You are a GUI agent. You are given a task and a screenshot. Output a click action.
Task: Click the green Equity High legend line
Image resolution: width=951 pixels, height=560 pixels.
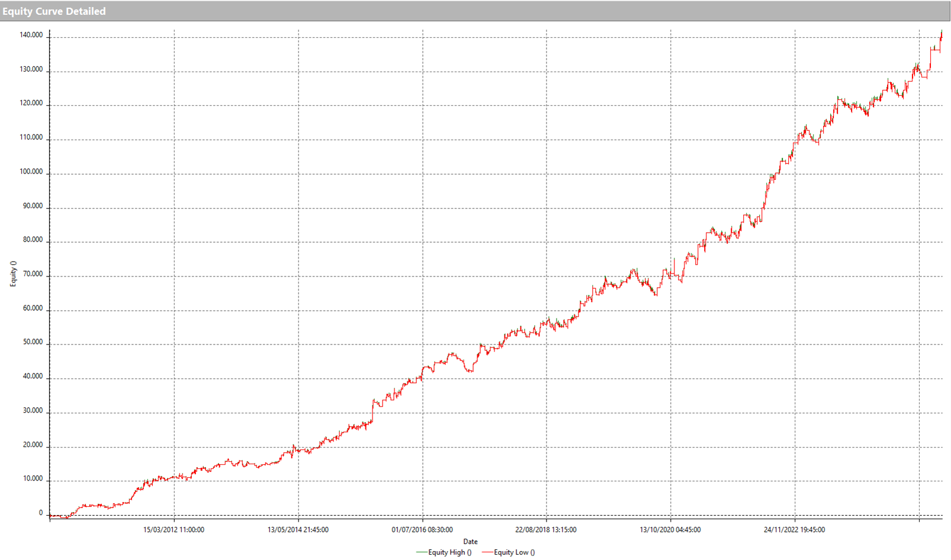pyautogui.click(x=422, y=552)
